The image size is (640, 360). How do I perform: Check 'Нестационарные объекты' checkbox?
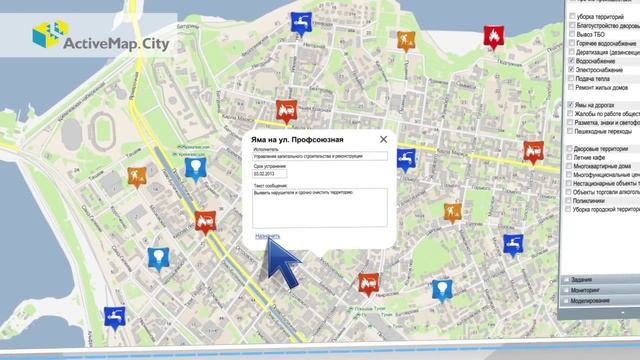[569, 183]
